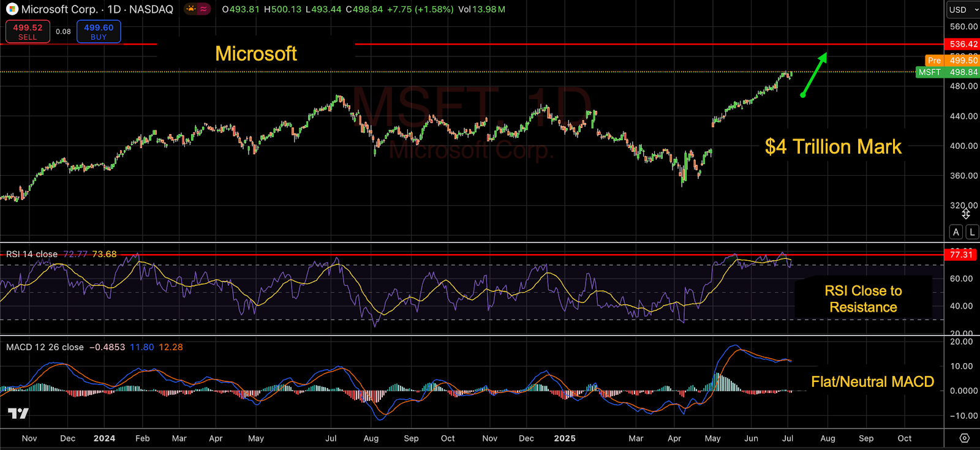Click the high value H500.13
The width and height of the screenshot is (980, 450).
283,9
